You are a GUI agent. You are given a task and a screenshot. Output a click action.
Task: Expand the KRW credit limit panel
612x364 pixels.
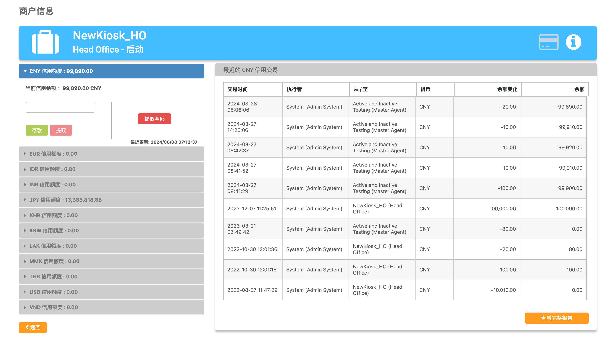[x=111, y=231]
